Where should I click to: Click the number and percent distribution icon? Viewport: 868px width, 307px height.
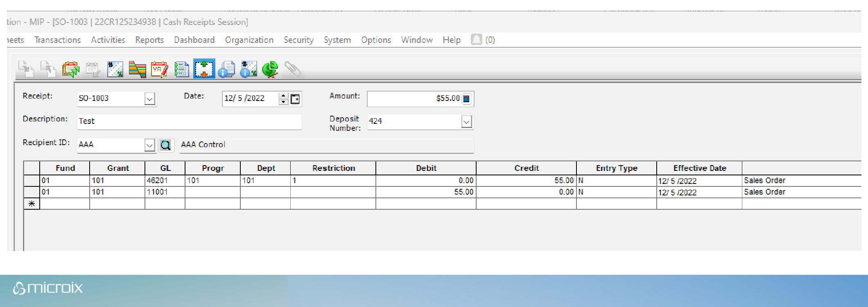115,69
